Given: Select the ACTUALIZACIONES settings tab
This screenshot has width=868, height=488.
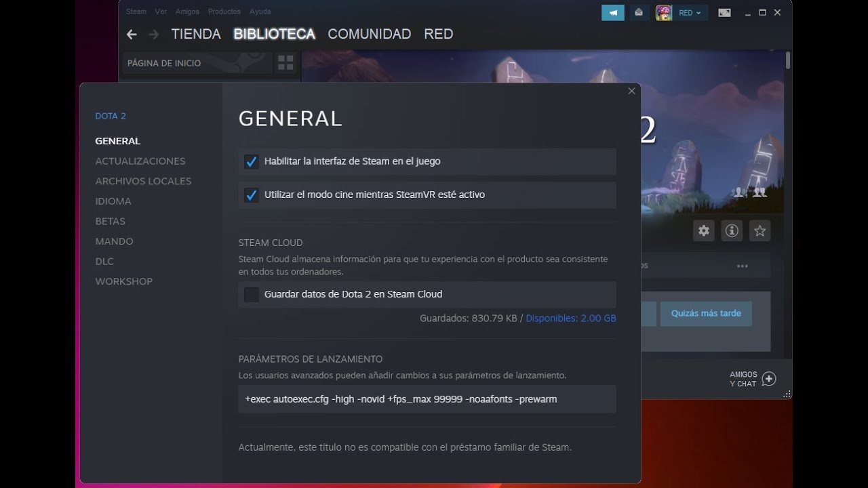Looking at the screenshot, I should click(x=140, y=161).
